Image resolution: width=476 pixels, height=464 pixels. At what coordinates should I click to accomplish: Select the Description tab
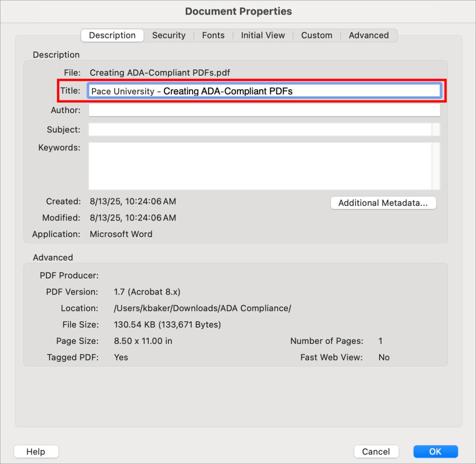(x=111, y=35)
